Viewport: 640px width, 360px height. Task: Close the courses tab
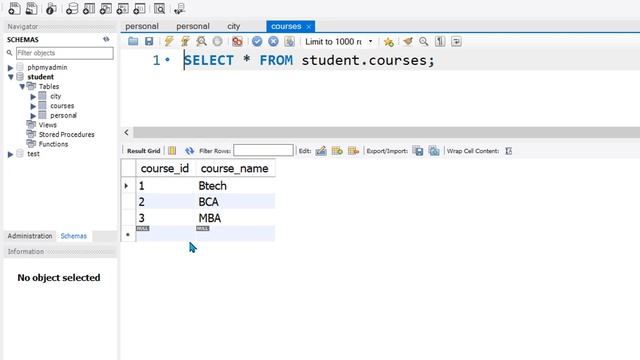click(309, 27)
